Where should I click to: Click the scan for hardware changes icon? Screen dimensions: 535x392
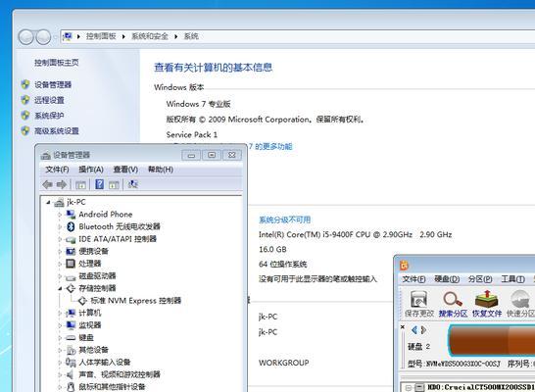pos(132,184)
